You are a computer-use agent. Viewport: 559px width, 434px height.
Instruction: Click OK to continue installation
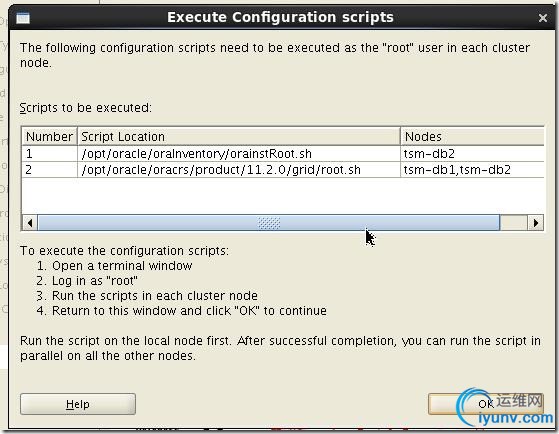pos(486,404)
